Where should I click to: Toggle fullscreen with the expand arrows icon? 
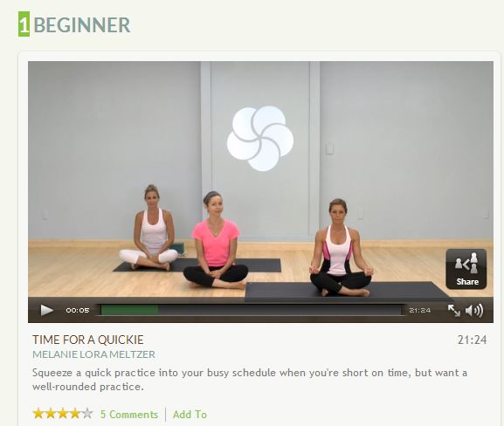click(x=454, y=311)
